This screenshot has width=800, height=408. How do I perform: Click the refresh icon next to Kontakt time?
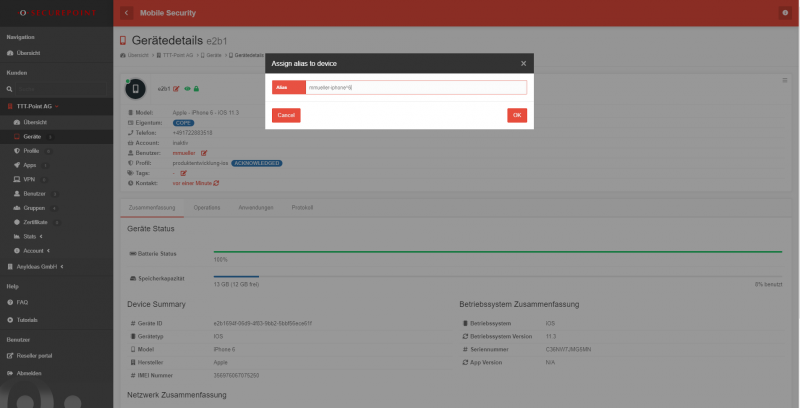(215, 182)
